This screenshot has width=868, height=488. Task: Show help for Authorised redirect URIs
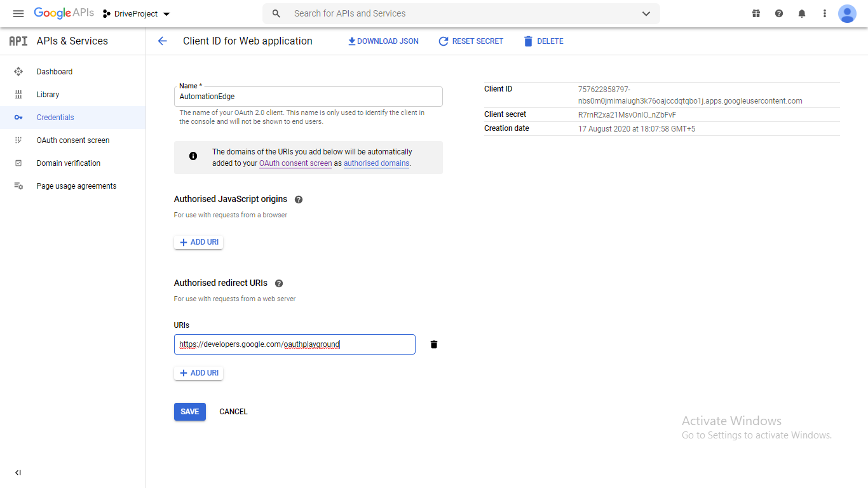click(279, 283)
